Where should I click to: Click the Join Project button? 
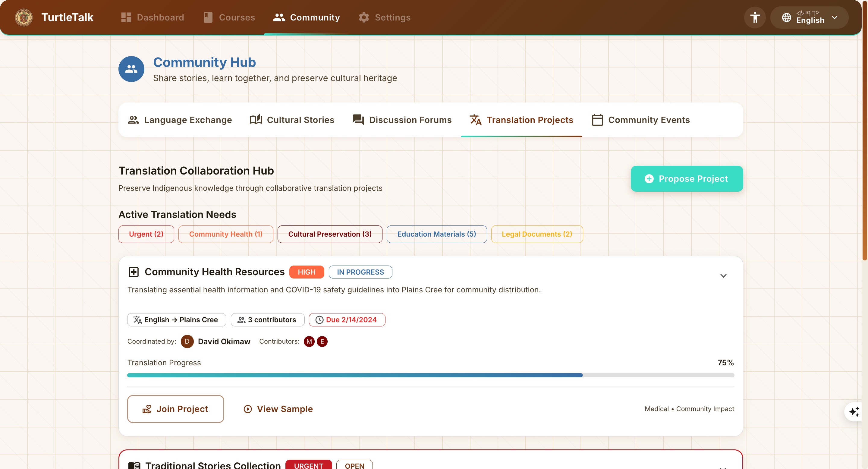pos(175,409)
